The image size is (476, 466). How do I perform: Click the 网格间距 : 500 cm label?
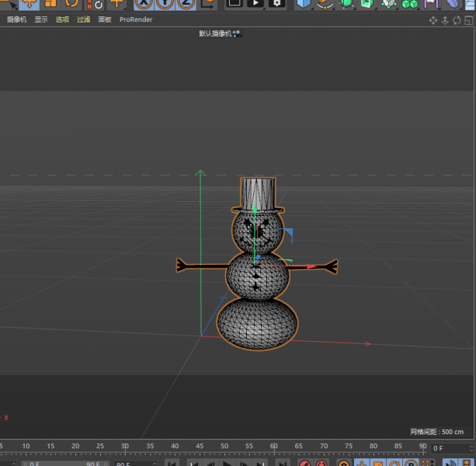click(437, 432)
